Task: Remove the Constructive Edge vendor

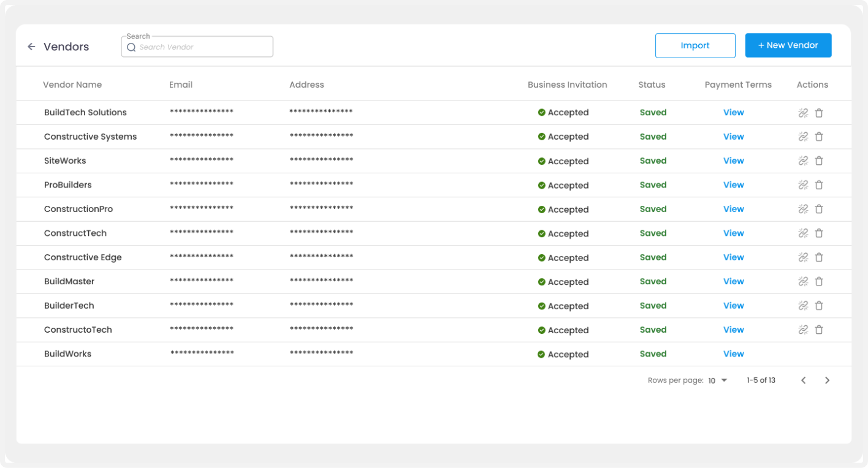Action: pyautogui.click(x=819, y=257)
